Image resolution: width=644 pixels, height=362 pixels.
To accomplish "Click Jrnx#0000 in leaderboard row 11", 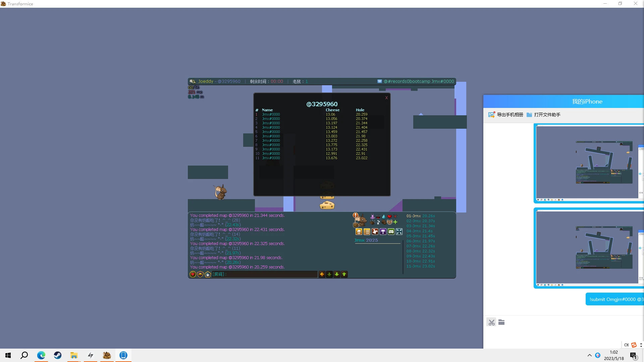I will point(271,158).
